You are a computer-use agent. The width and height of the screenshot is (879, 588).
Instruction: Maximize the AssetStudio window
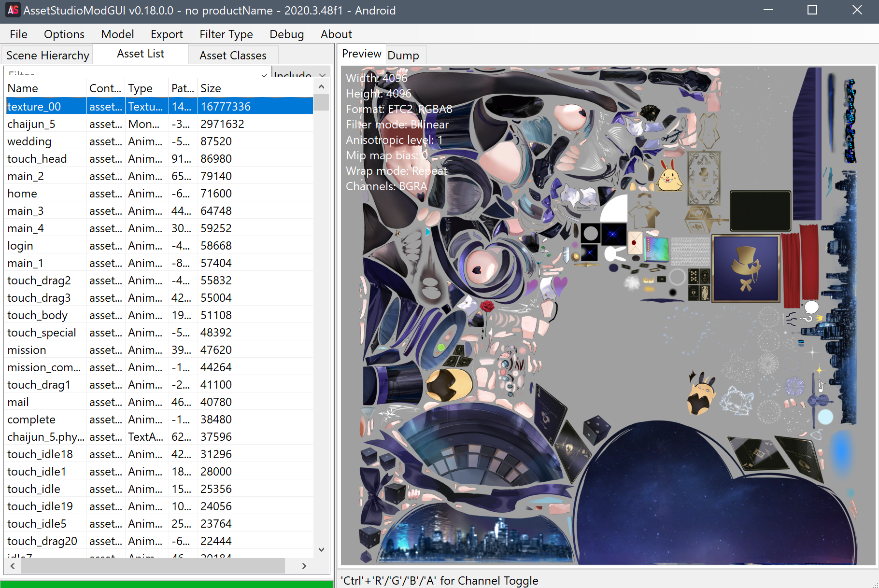[x=812, y=10]
